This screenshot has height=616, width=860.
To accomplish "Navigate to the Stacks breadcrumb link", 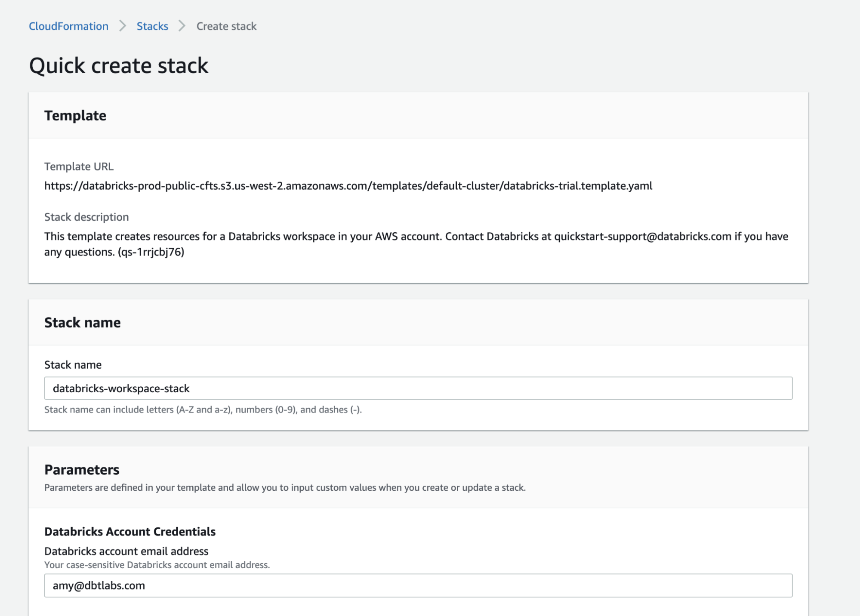I will coord(152,26).
